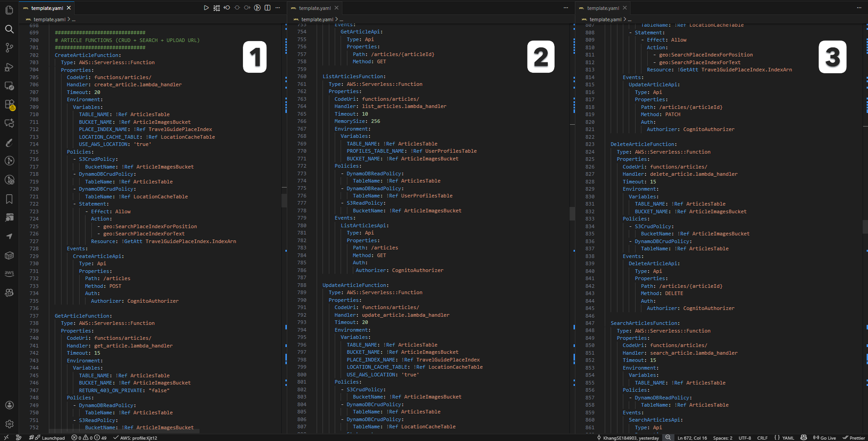
Task: Run the file using the play button
Action: [x=206, y=8]
